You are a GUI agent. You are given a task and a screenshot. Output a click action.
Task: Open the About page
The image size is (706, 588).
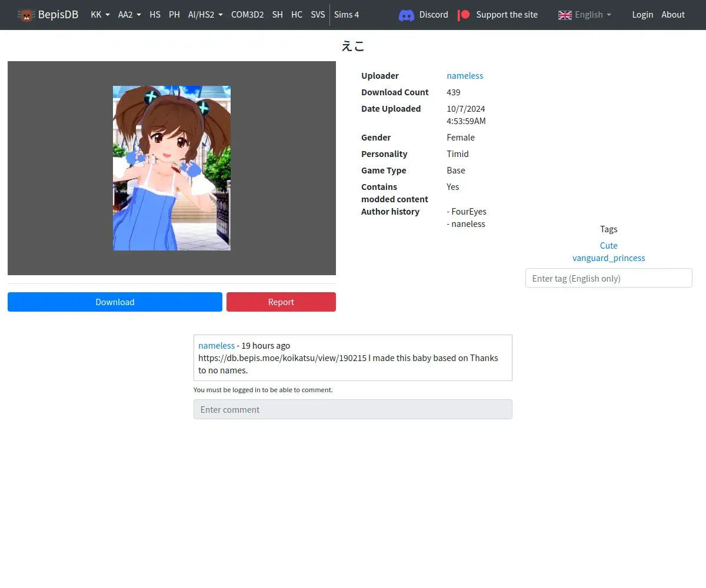coord(673,15)
